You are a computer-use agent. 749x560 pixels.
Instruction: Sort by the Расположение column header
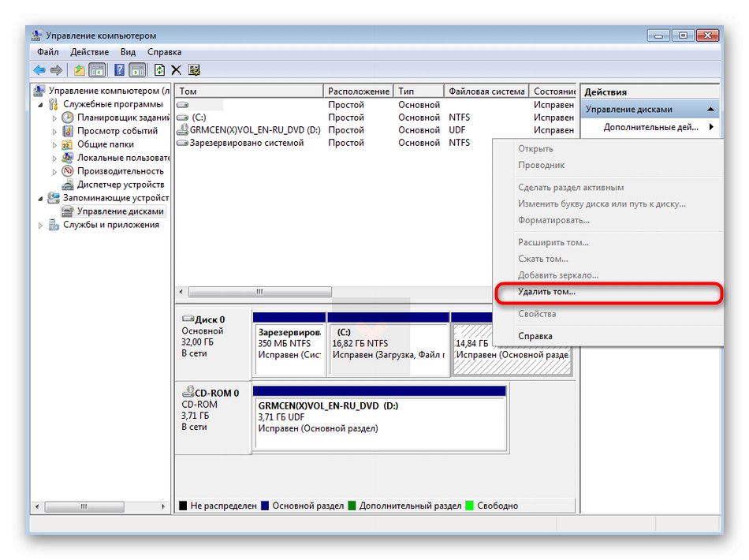coord(358,91)
